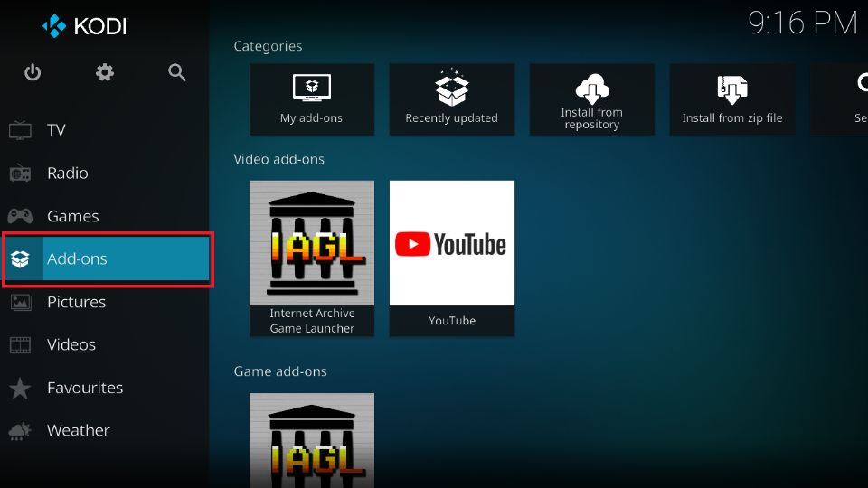The image size is (868, 488).
Task: Click the power icon below Kodi logo
Action: [33, 72]
